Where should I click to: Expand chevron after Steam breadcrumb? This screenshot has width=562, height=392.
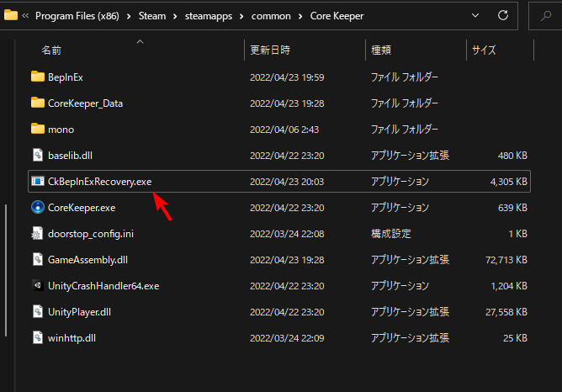[175, 17]
